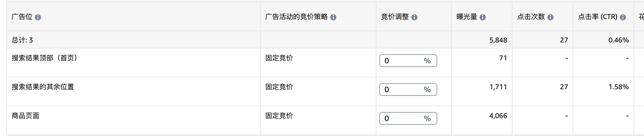Select the 搜索结果顶部（首页） placement row
Screen dimensions: 644x138
pos(45,58)
